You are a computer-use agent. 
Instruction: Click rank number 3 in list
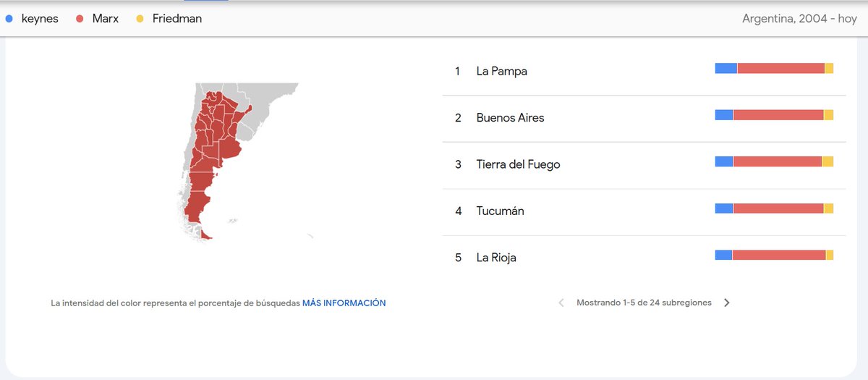coord(458,164)
